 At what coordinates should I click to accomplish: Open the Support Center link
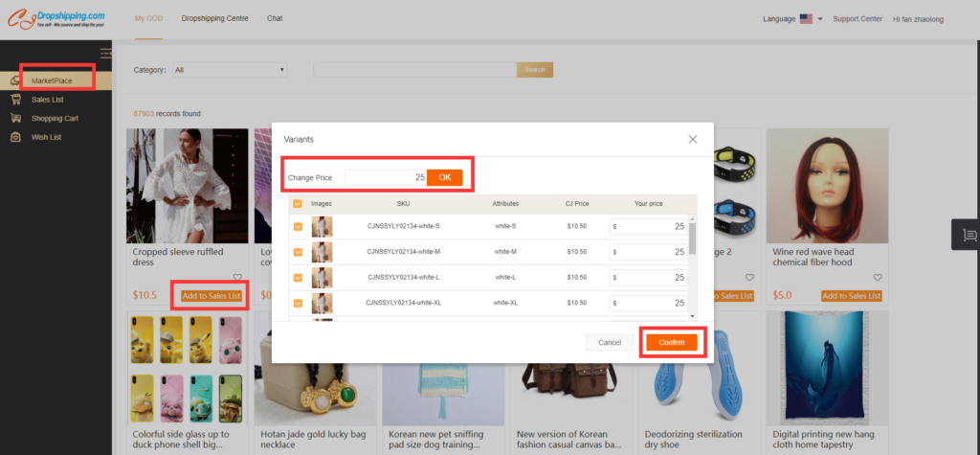857,19
